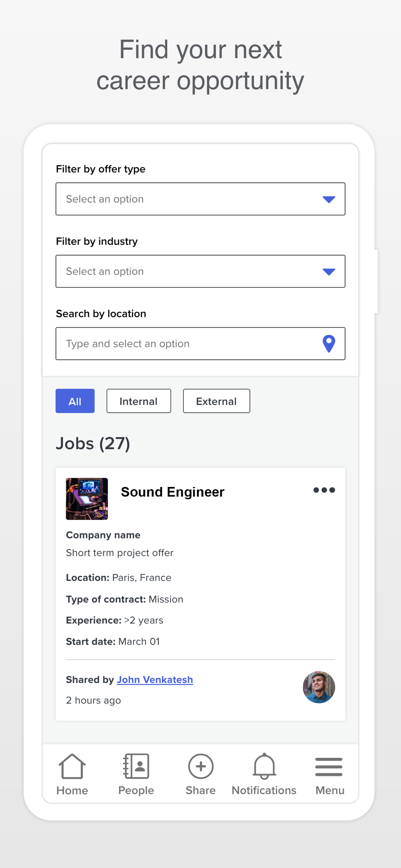Tap the Share plus-circle icon
Viewport: 401px width, 868px height.
(x=200, y=766)
